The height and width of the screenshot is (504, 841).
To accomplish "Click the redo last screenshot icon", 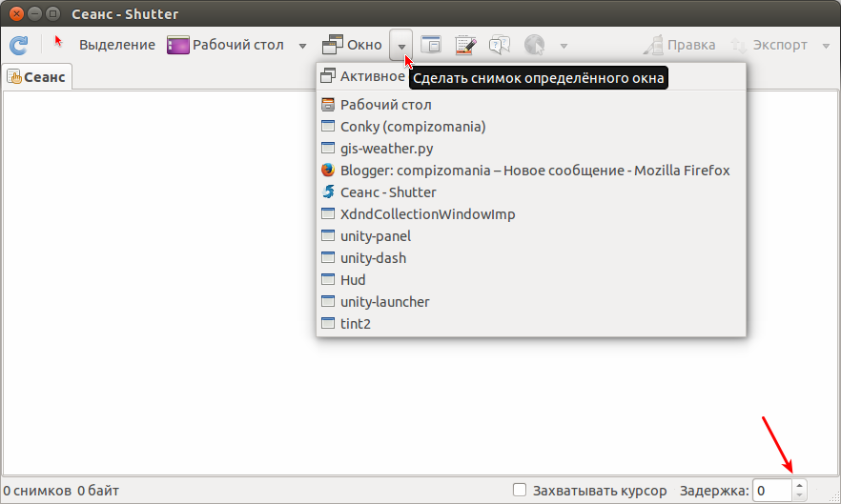I will [19, 46].
